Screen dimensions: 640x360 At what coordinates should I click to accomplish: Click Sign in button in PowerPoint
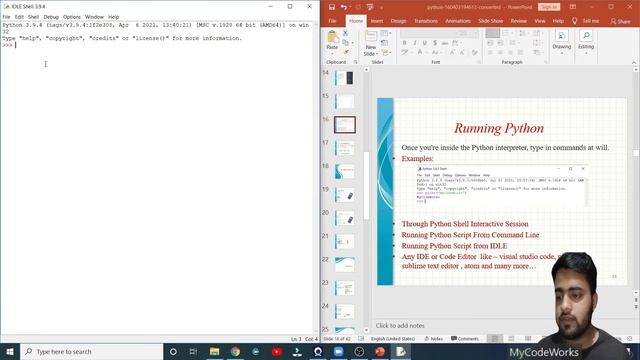(549, 7)
